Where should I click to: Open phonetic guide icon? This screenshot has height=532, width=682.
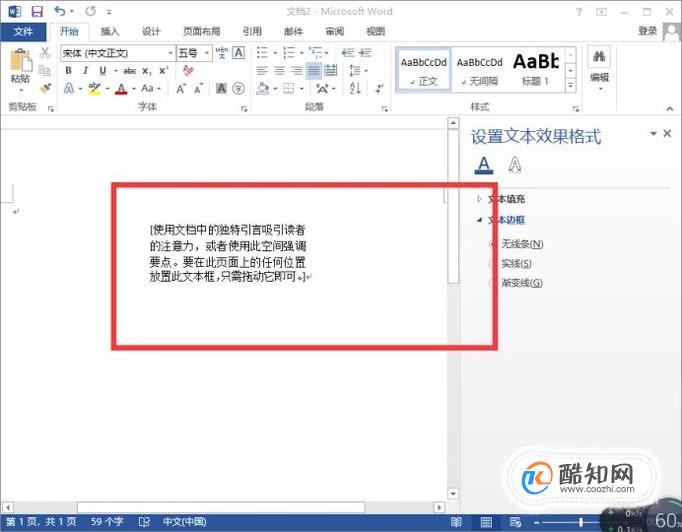tap(222, 53)
